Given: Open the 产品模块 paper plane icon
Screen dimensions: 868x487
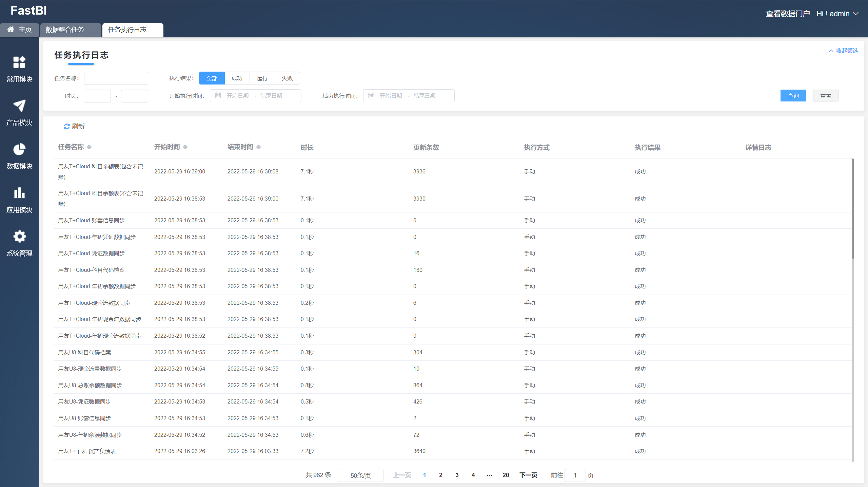Looking at the screenshot, I should tap(19, 106).
